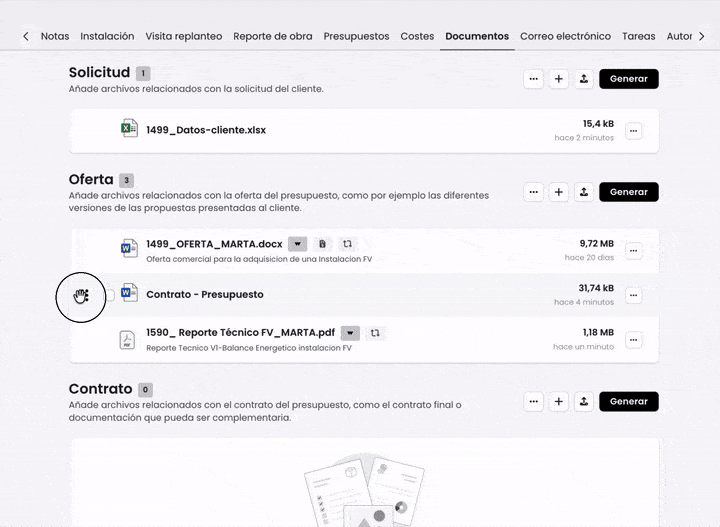
Task: Open options menu for 1499_Datos-cliente.xlsx
Action: (634, 131)
